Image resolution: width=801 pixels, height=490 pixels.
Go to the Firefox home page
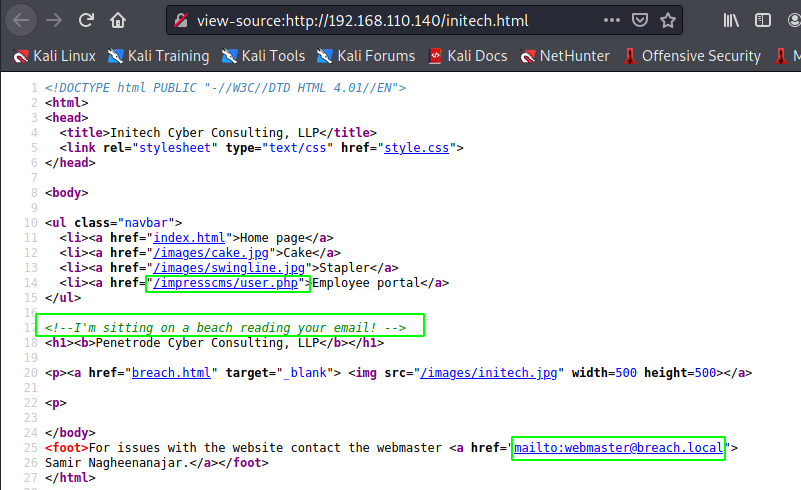pyautogui.click(x=118, y=19)
